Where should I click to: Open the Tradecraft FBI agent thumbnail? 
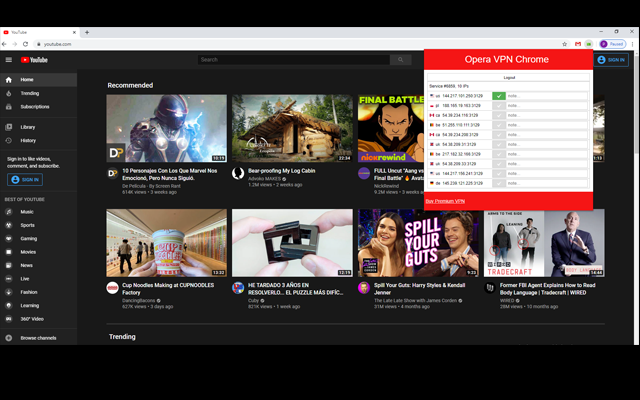tap(544, 243)
